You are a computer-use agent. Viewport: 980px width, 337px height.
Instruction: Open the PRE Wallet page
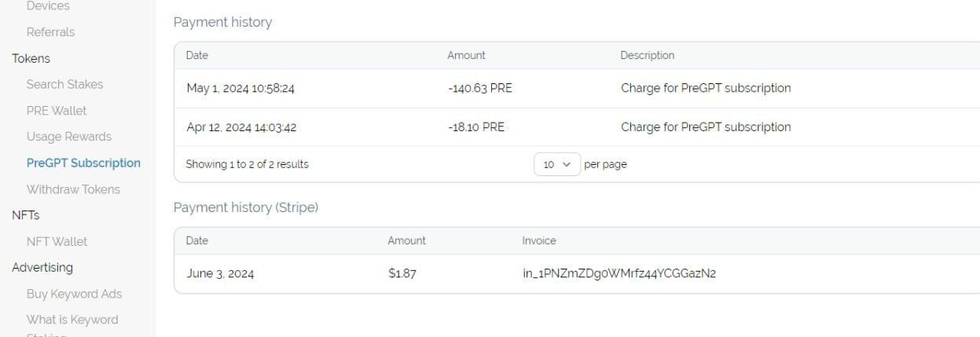(x=57, y=111)
